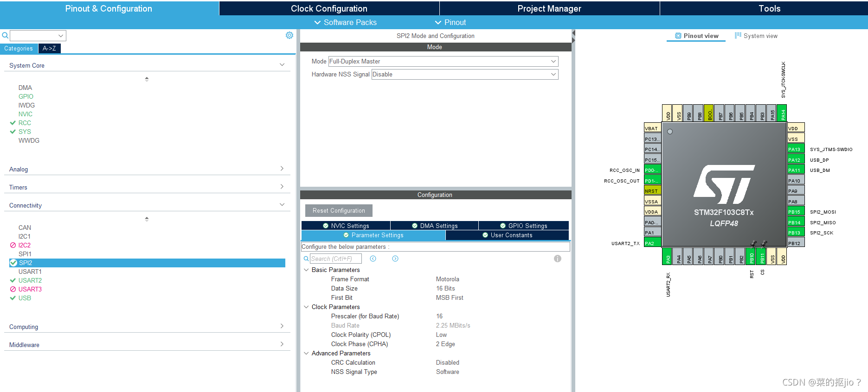Open the NVIC Settings tab
868x392 pixels.
click(x=346, y=226)
